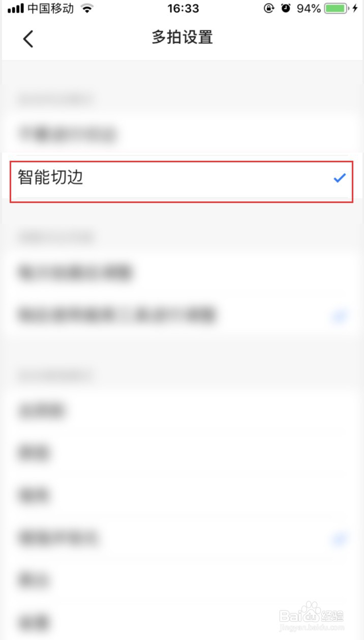364x640 pixels.
Task: Tap the rotation lock status icon
Action: pyautogui.click(x=268, y=9)
